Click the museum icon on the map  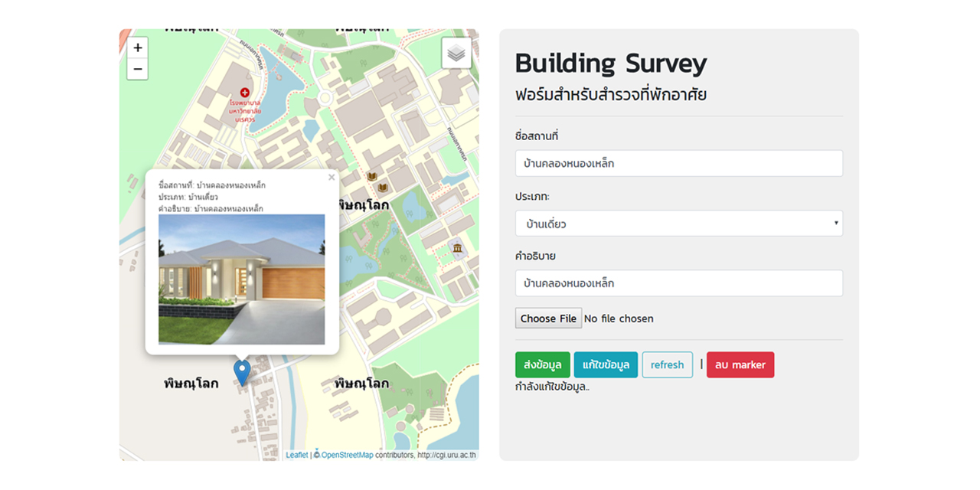tap(457, 248)
